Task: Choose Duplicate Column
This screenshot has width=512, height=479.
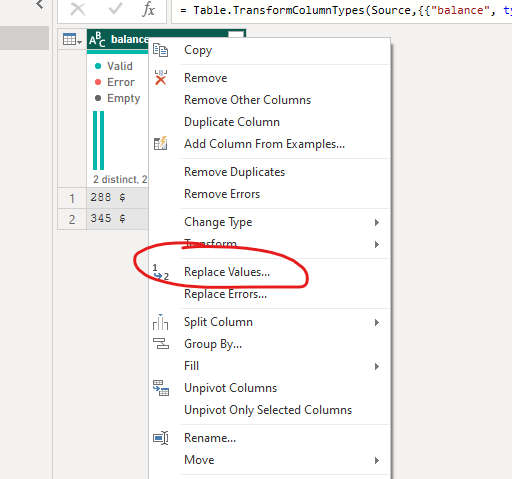Action: tap(269, 122)
